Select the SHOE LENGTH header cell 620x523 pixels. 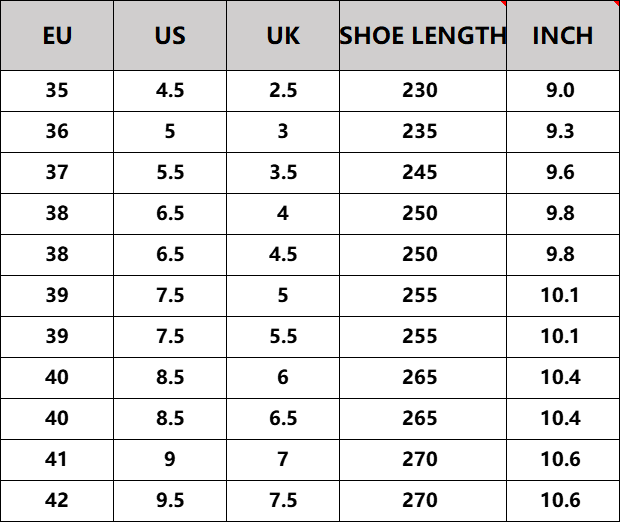[x=423, y=36]
